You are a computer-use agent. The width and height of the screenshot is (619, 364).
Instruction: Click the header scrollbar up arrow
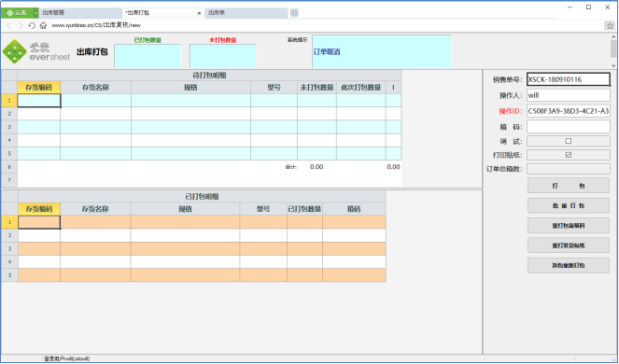coord(613,37)
